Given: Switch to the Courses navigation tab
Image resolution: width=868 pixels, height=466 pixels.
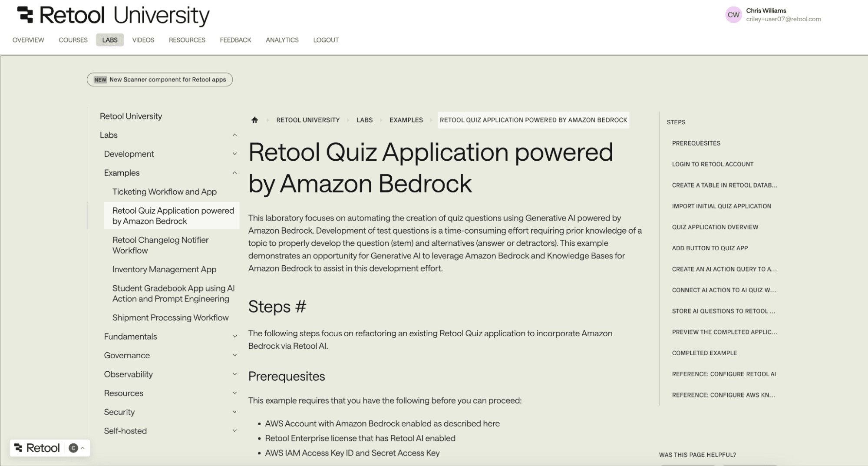Looking at the screenshot, I should (73, 40).
